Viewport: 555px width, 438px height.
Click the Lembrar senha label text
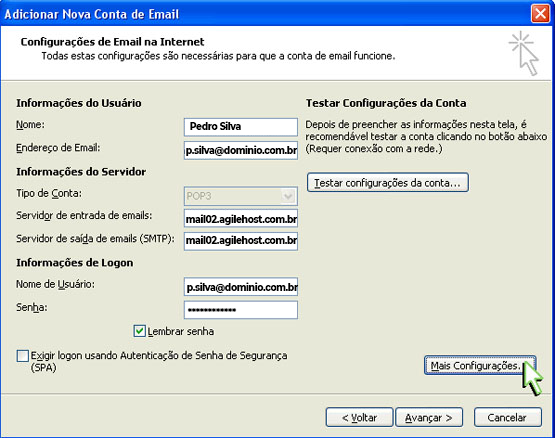[x=181, y=331]
